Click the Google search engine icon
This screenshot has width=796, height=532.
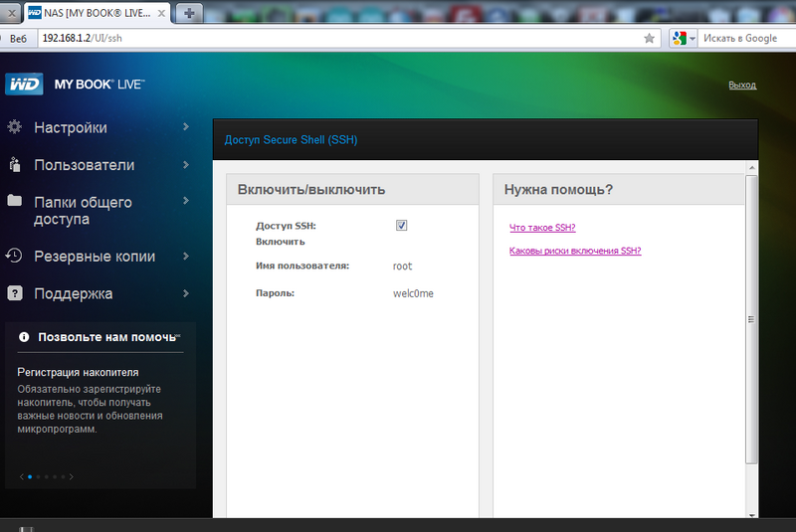coord(680,38)
